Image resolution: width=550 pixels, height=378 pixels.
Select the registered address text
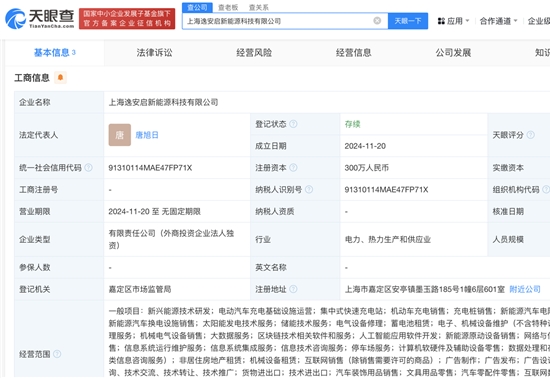pos(425,289)
